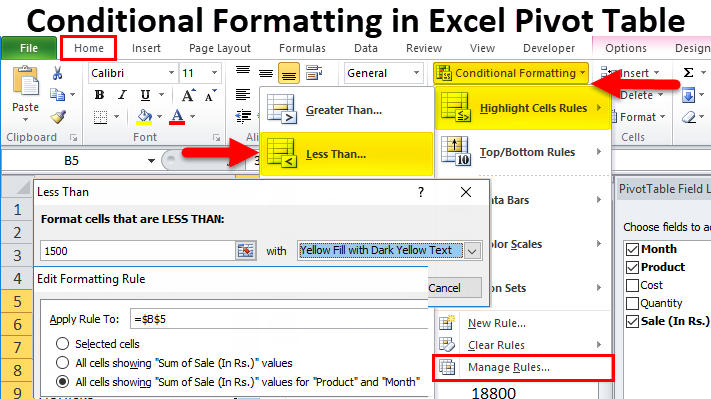The width and height of the screenshot is (711, 399).
Task: Click the align text left icon
Action: pos(243,95)
